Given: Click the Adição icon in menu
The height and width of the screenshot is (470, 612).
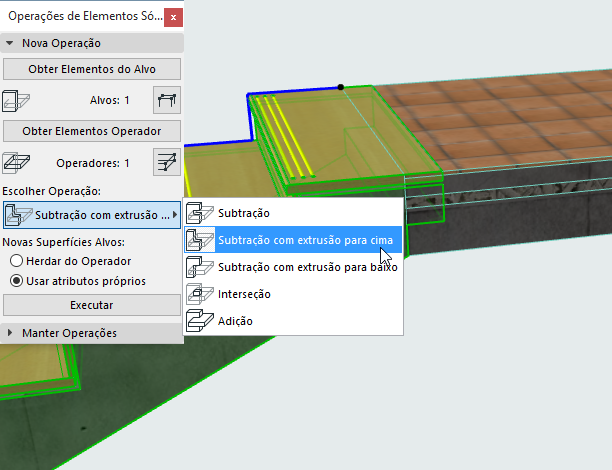Looking at the screenshot, I should [199, 321].
